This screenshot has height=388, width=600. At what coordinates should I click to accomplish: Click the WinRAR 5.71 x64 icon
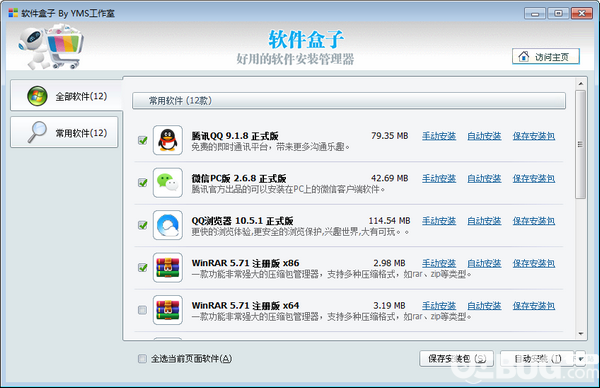coord(168,310)
